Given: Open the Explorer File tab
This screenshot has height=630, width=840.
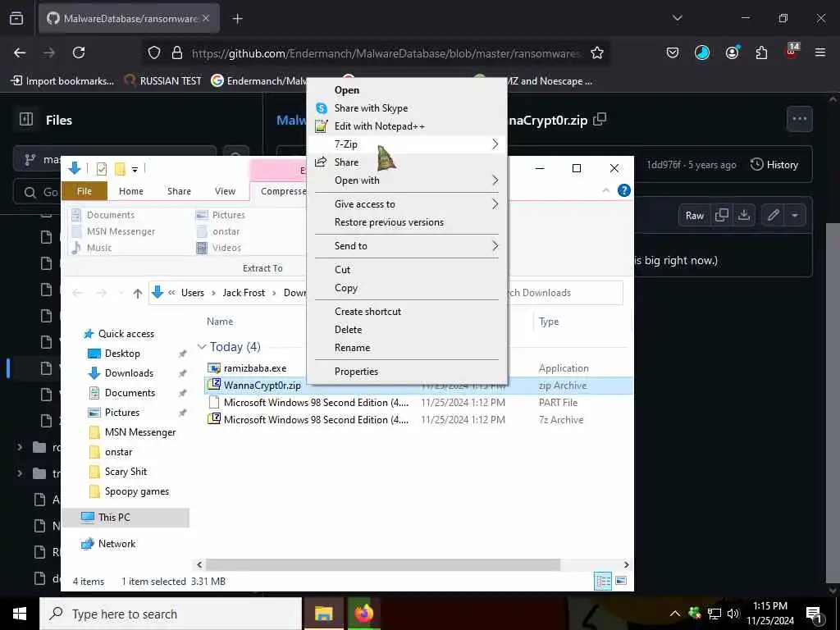Looking at the screenshot, I should coord(84,191).
